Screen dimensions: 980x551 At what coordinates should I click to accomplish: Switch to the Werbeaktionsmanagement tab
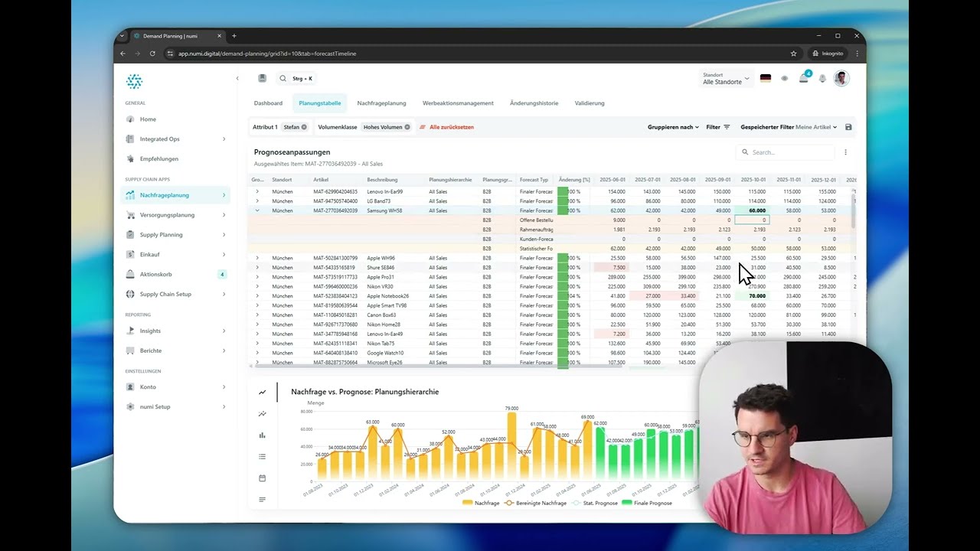458,103
